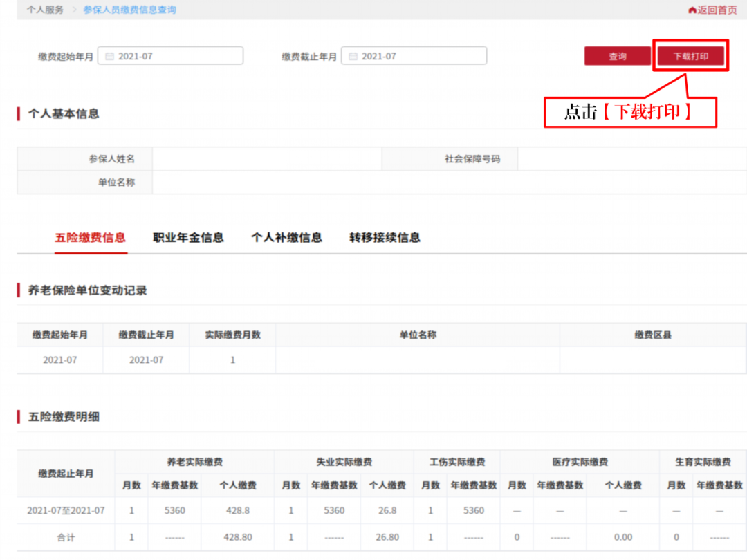Click the 参保人姓名 value field

266,158
